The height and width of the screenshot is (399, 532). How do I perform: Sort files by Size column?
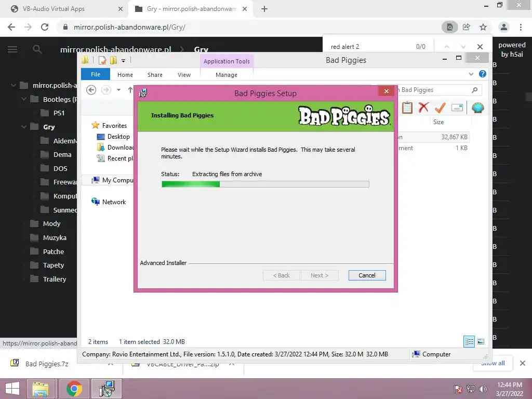[x=438, y=122]
